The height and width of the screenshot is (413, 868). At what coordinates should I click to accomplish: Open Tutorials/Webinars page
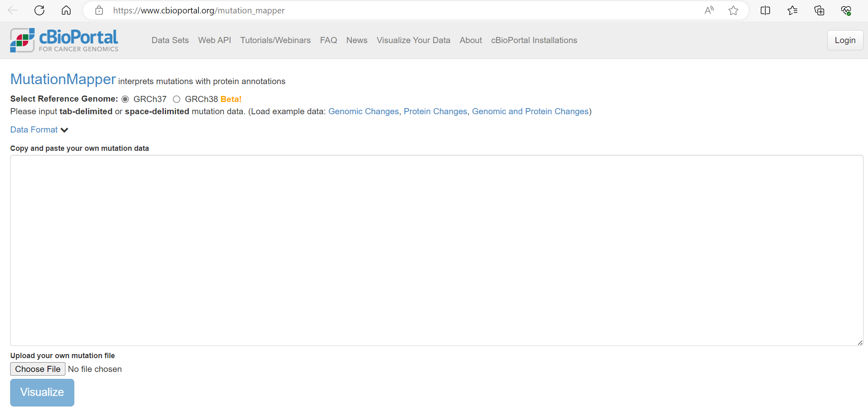point(275,40)
